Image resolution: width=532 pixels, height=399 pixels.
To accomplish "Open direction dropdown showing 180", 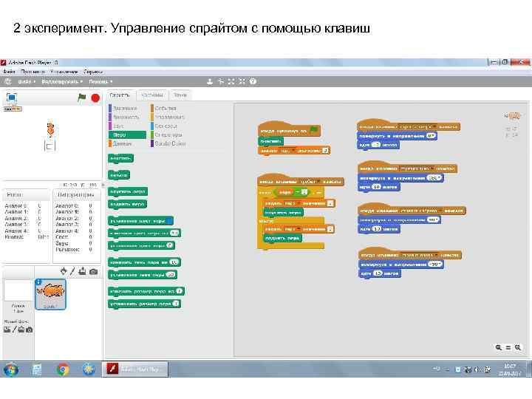I will click(435, 178).
